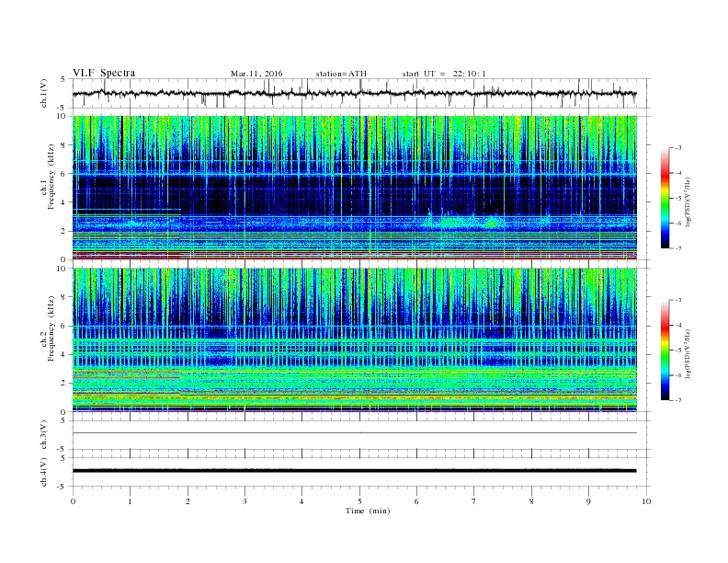
Task: Click the "ch.2 Frequency (kHz)" axis label
Action: pyautogui.click(x=48, y=328)
